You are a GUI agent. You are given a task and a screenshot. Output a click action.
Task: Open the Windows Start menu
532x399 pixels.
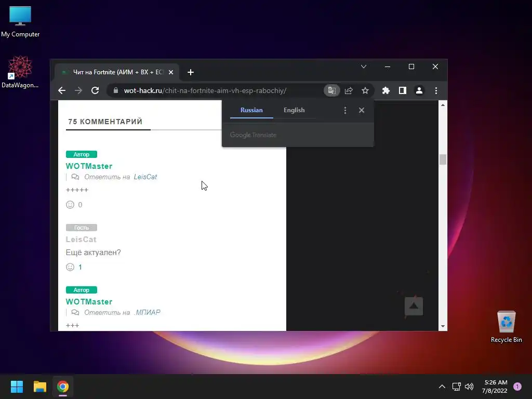click(17, 387)
